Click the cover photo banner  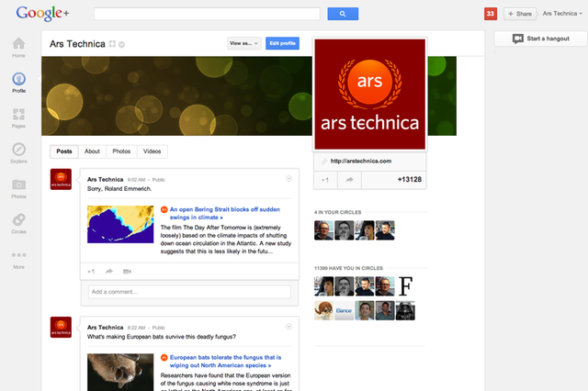(x=176, y=95)
